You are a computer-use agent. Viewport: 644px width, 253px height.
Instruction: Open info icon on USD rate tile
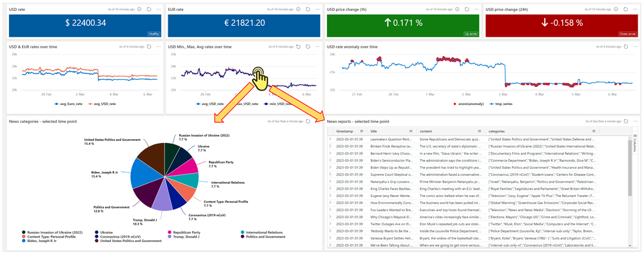click(139, 8)
